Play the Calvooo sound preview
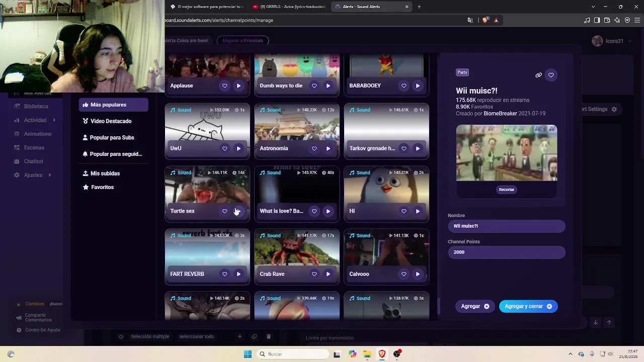The image size is (644, 362). click(x=418, y=274)
